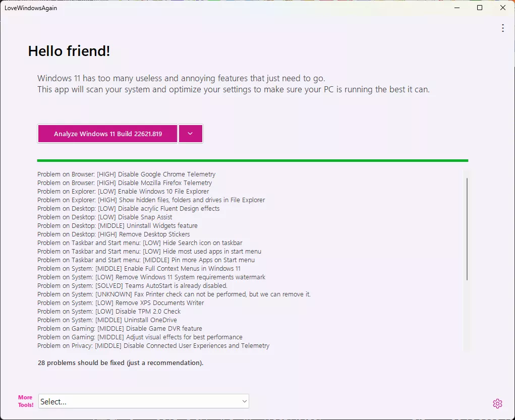Expand the chevron next to the Analyze button
515x420 pixels.
pos(190,134)
